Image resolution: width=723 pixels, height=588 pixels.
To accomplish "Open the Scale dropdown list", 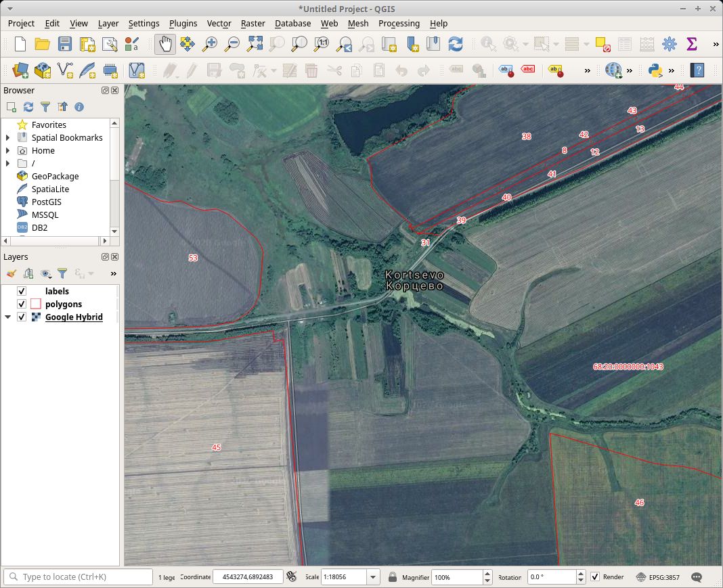I will [x=373, y=577].
